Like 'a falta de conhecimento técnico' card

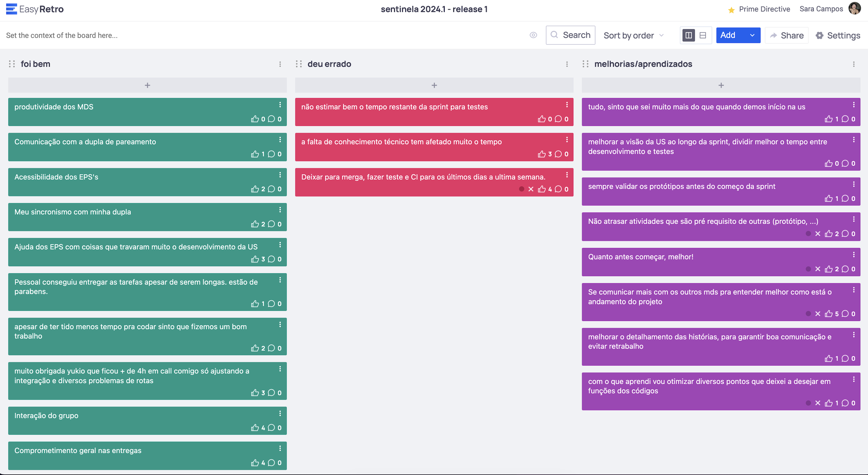pos(541,154)
